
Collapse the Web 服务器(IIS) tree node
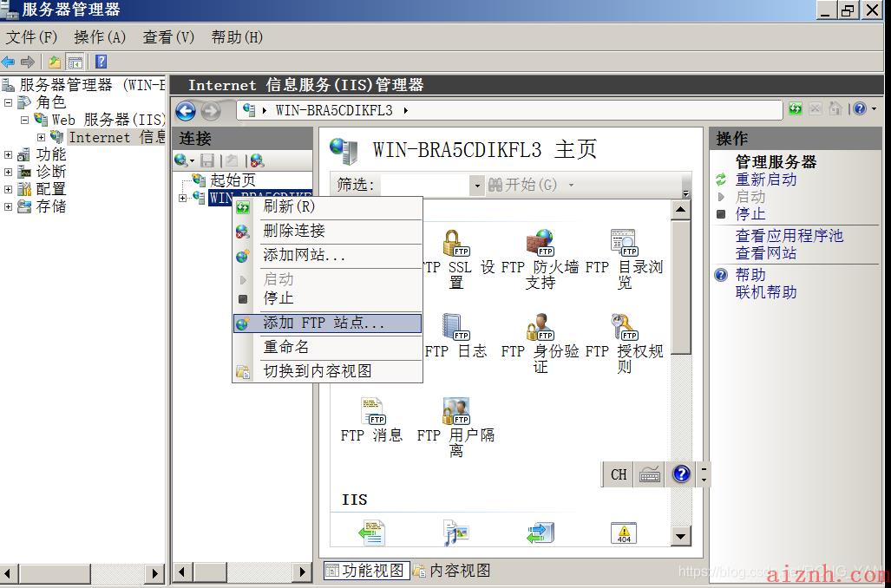24,120
